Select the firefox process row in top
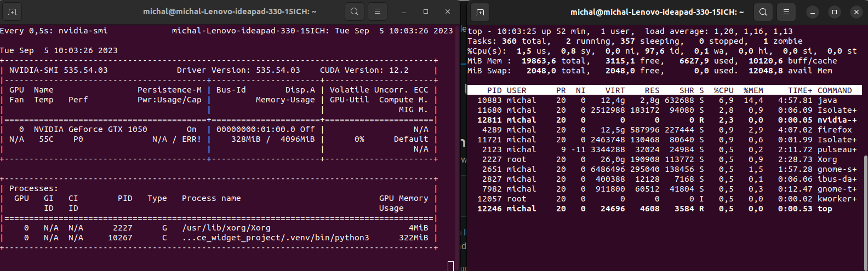This screenshot has width=868, height=271. coord(664,130)
